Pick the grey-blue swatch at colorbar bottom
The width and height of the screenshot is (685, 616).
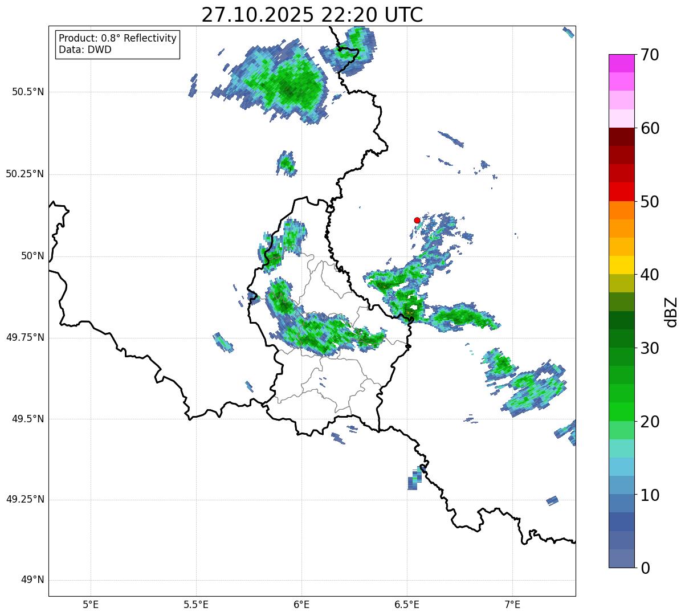622,558
